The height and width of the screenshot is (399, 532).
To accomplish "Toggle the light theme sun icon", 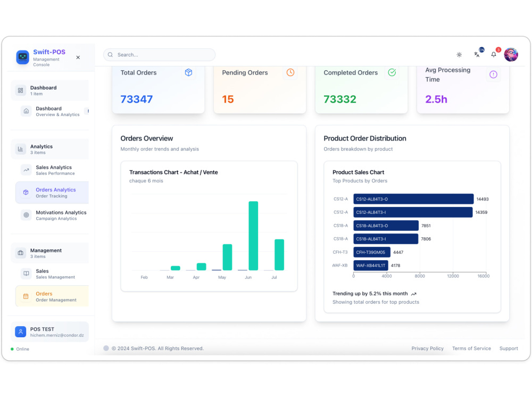I will click(x=459, y=55).
